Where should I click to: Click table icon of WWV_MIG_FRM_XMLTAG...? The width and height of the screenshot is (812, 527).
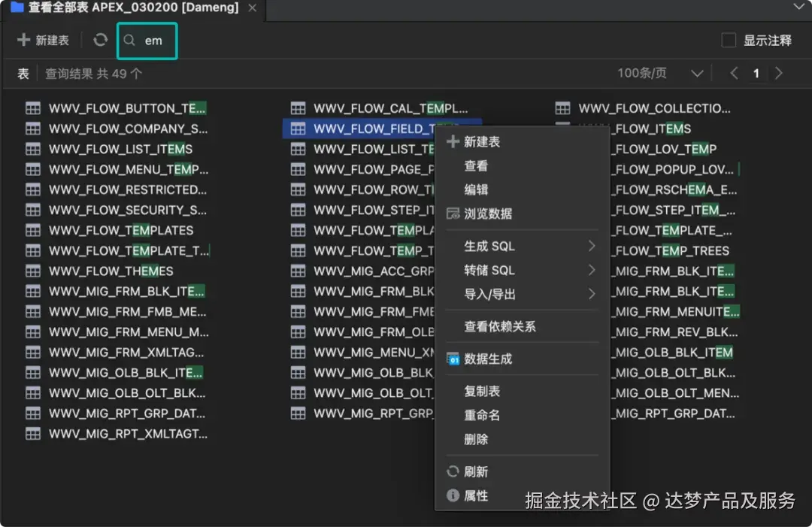(33, 352)
